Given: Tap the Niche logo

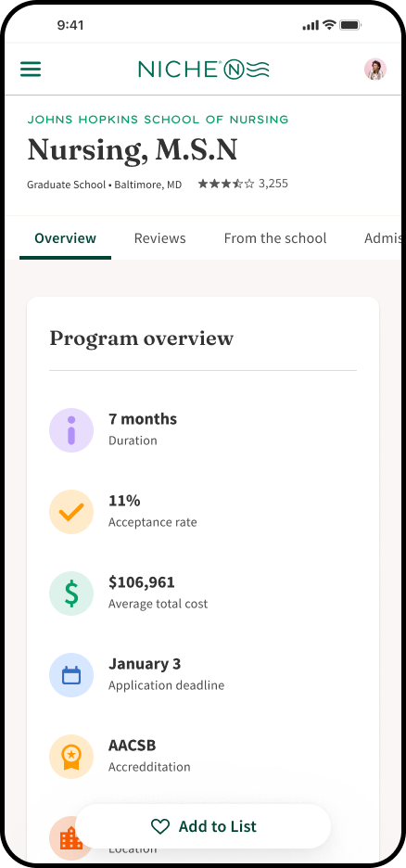Looking at the screenshot, I should [x=204, y=70].
